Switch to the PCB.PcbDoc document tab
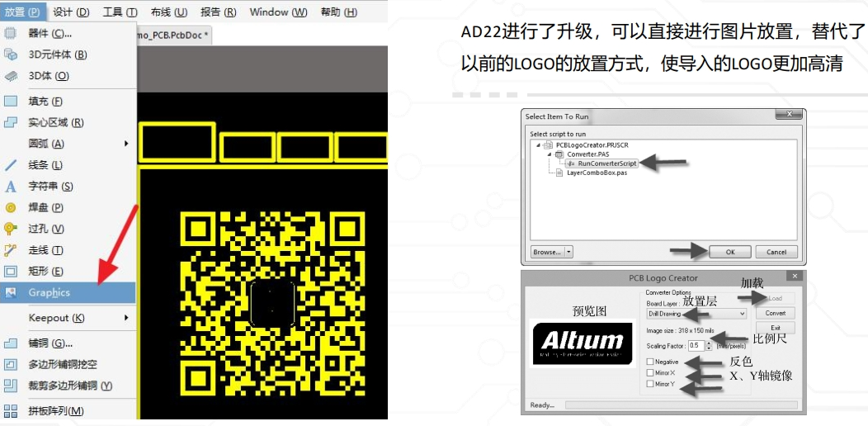 point(174,35)
